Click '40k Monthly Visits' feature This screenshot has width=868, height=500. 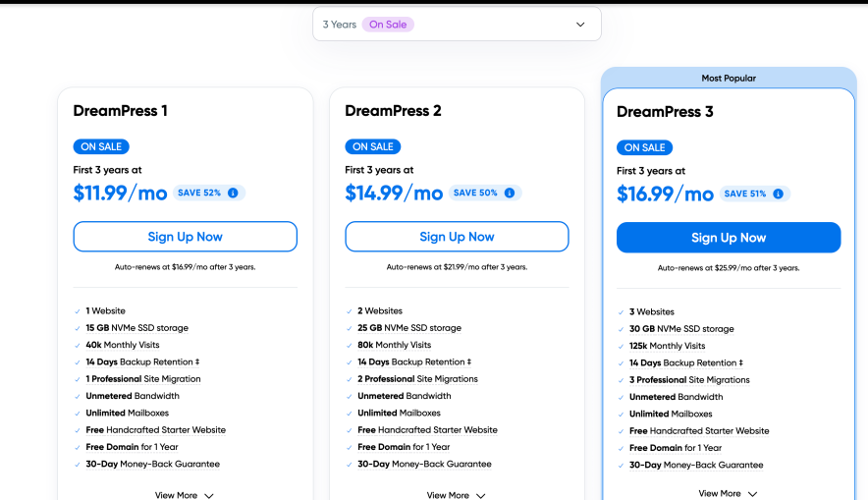click(x=123, y=345)
